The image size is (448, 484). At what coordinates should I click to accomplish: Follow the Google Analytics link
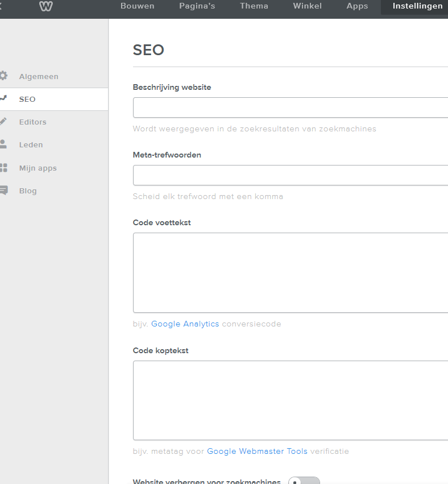click(x=185, y=324)
